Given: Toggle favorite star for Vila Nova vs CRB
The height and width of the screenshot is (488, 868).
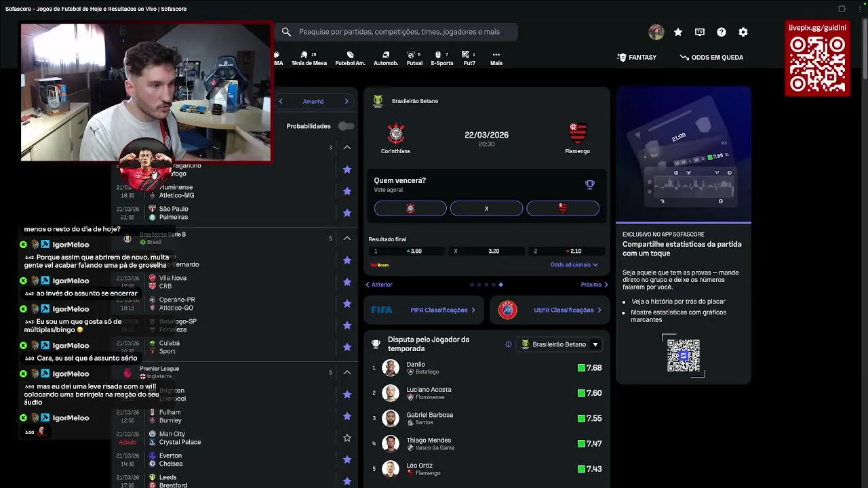Looking at the screenshot, I should [347, 282].
